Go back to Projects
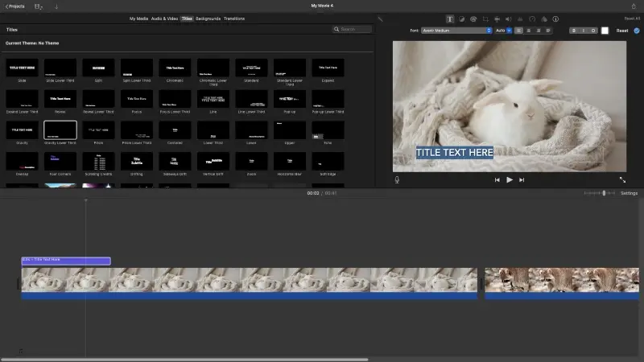644x362 pixels. coord(14,6)
